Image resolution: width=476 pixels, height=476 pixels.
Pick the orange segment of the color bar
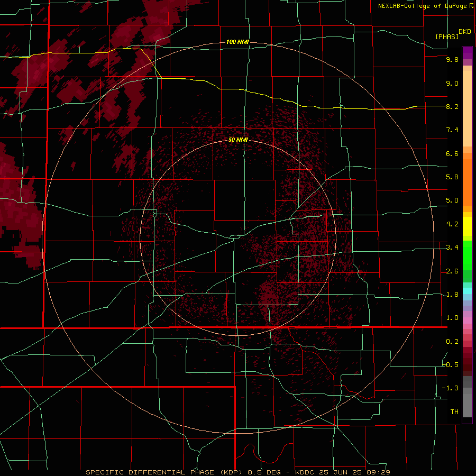point(467,182)
